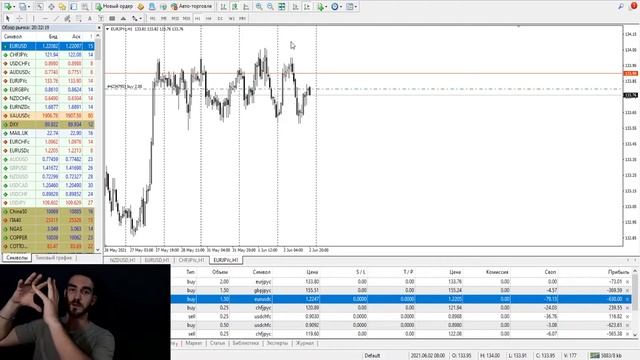
Task: Select the Символы tab in Market Watch
Action: pyautogui.click(x=16, y=258)
